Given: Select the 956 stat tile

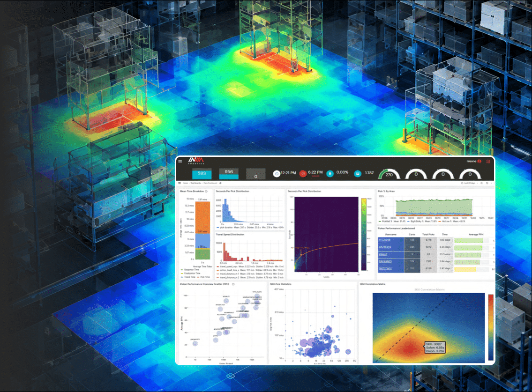Looking at the screenshot, I should click(229, 174).
